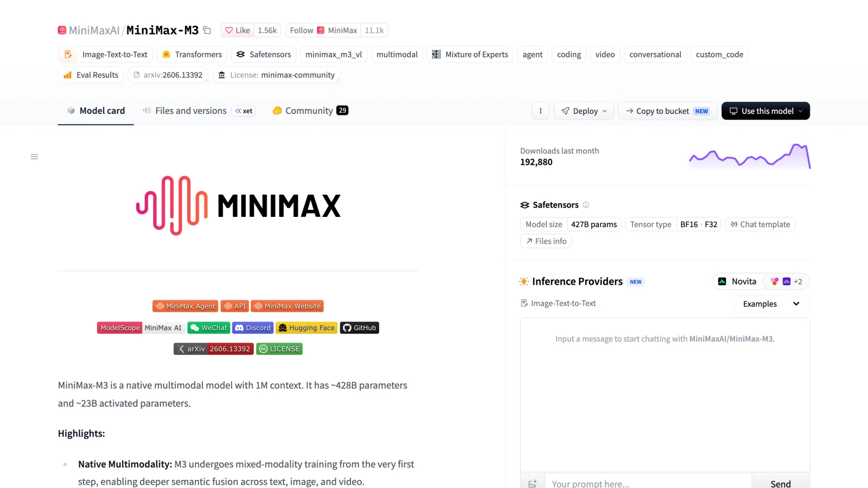Open the table of contents hamburger icon
Image resolution: width=868 pixels, height=488 pixels.
[x=34, y=157]
